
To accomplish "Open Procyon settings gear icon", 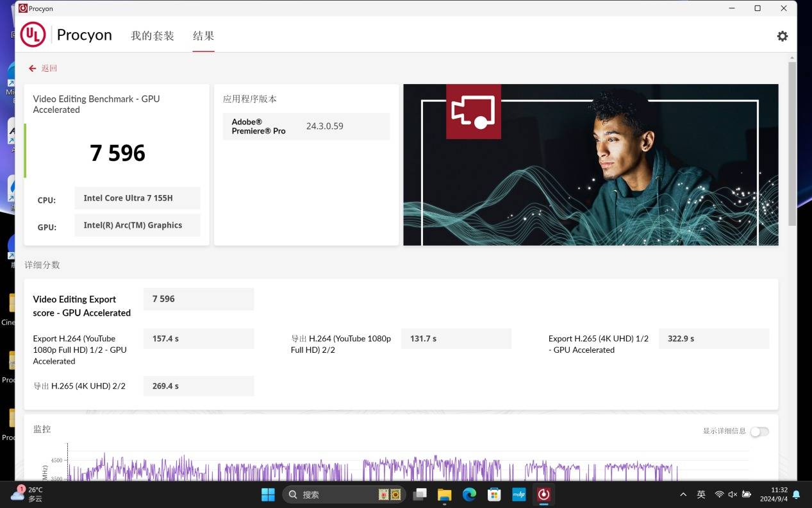I will [x=782, y=37].
